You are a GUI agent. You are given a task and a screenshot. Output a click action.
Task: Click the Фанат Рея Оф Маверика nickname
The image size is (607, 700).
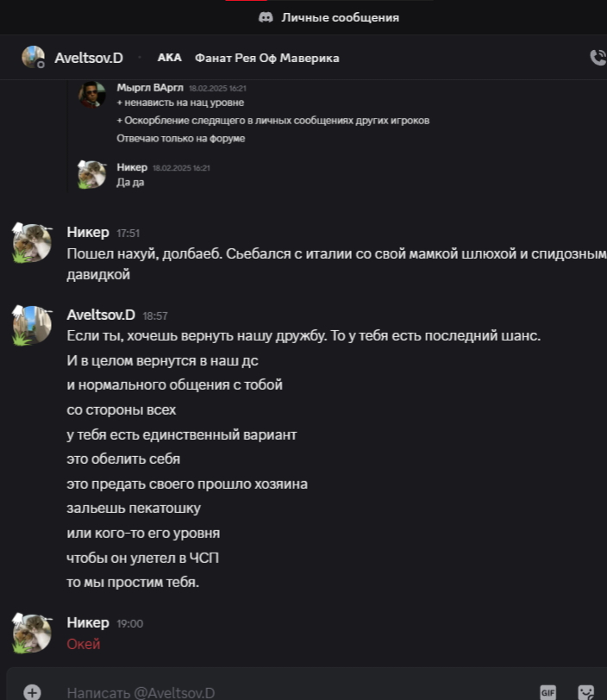pyautogui.click(x=267, y=58)
